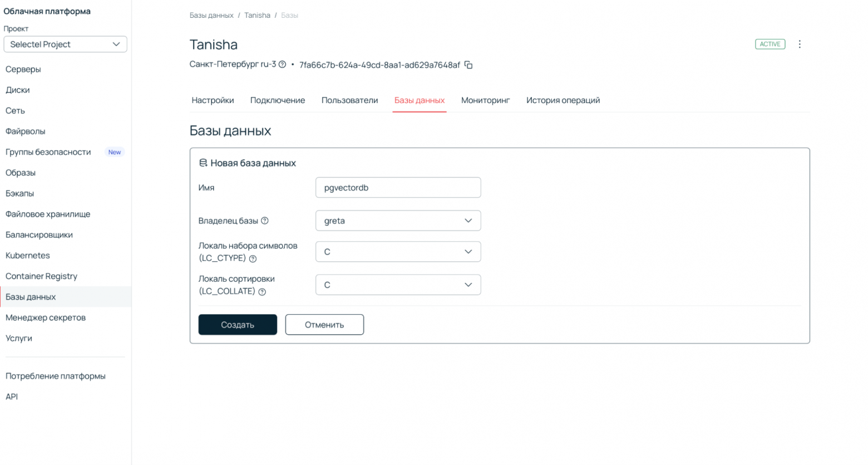Image resolution: width=868 pixels, height=465 pixels.
Task: Open Tanisha breadcrumb link
Action: click(257, 15)
